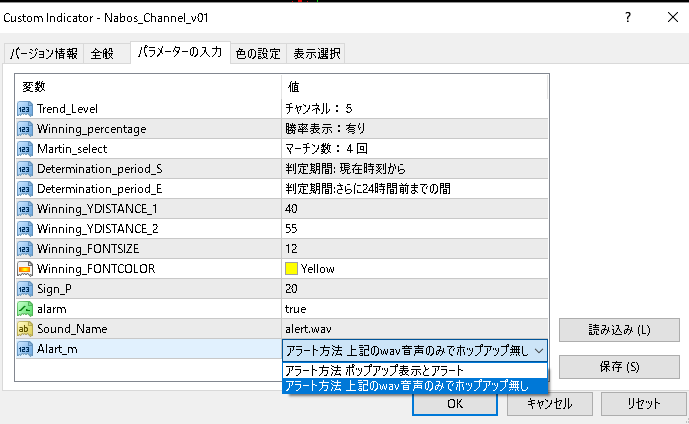The height and width of the screenshot is (424, 689).
Task: Select the alarm value true
Action: pos(414,309)
